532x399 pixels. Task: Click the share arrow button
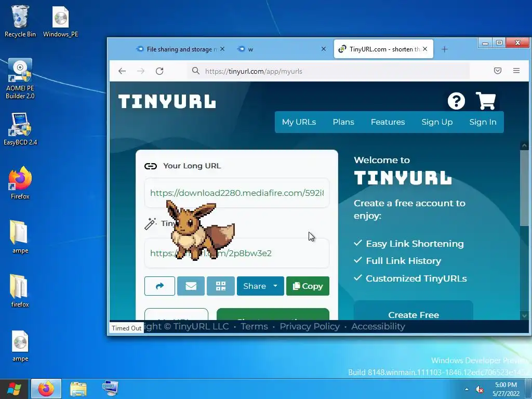159,286
